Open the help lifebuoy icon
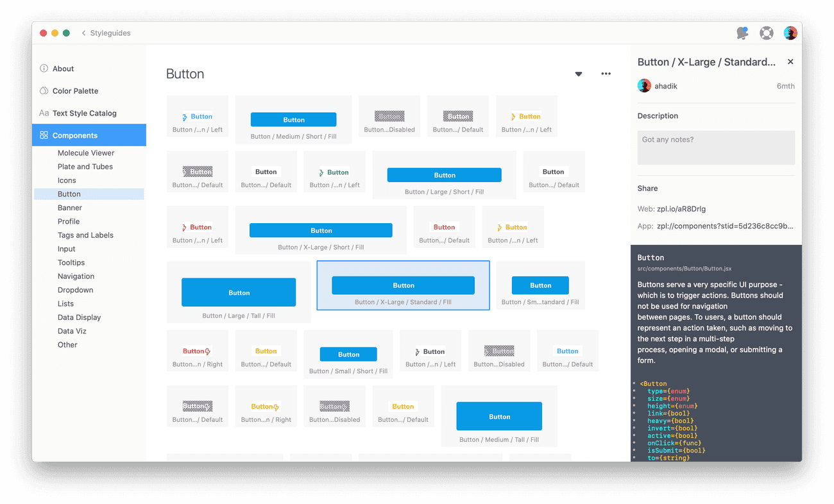834x504 pixels. click(x=766, y=33)
